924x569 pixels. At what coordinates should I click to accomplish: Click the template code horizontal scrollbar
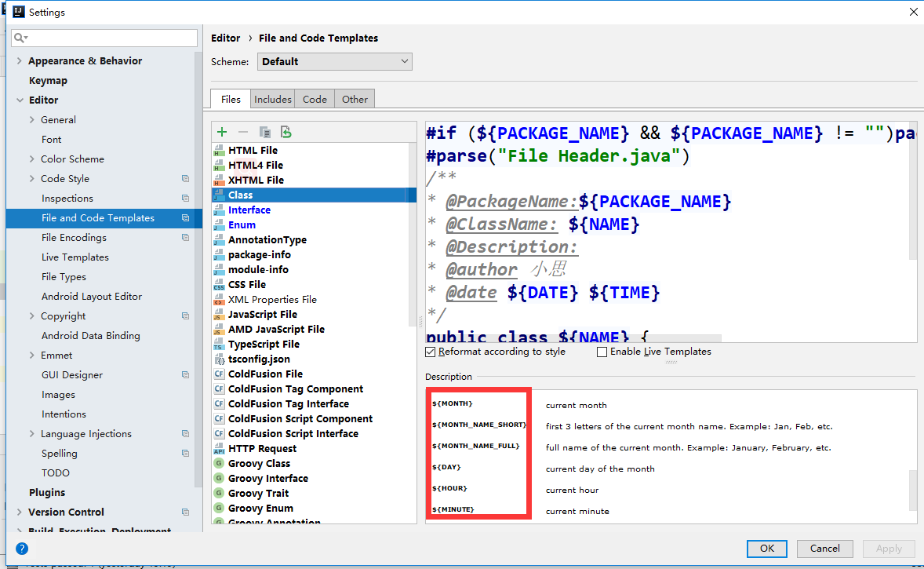point(573,338)
